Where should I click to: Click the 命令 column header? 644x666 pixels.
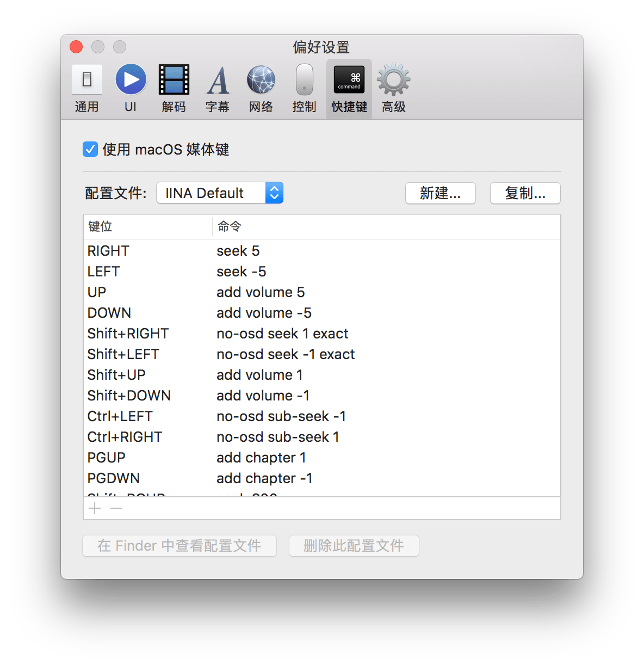pyautogui.click(x=386, y=226)
